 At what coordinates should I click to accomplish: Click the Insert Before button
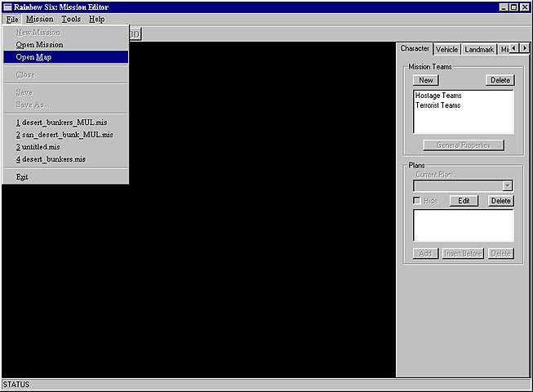[x=463, y=254]
